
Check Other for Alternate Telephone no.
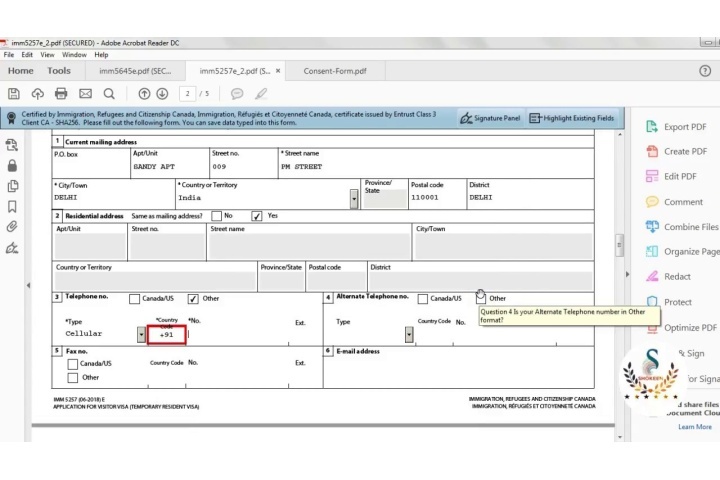point(481,299)
